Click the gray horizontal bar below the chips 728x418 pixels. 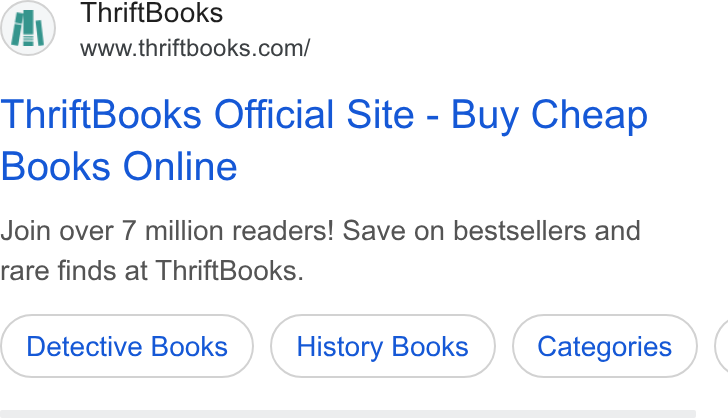click(x=348, y=414)
